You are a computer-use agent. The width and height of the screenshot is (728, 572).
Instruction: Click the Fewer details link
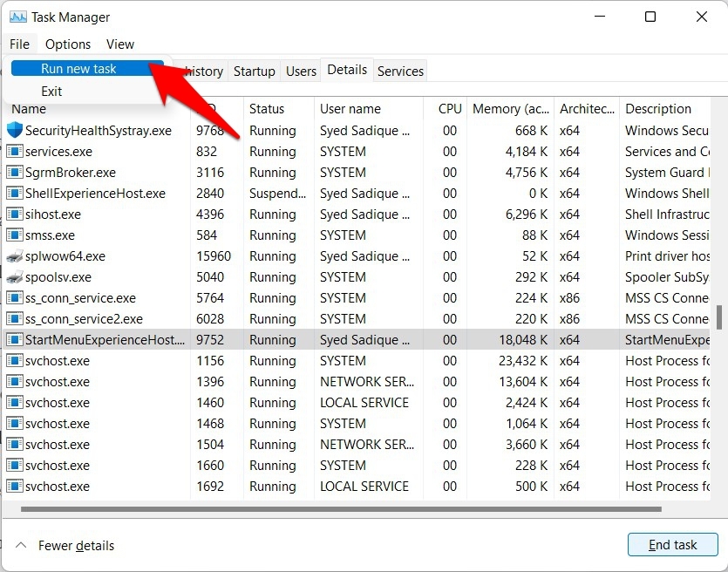pos(76,546)
